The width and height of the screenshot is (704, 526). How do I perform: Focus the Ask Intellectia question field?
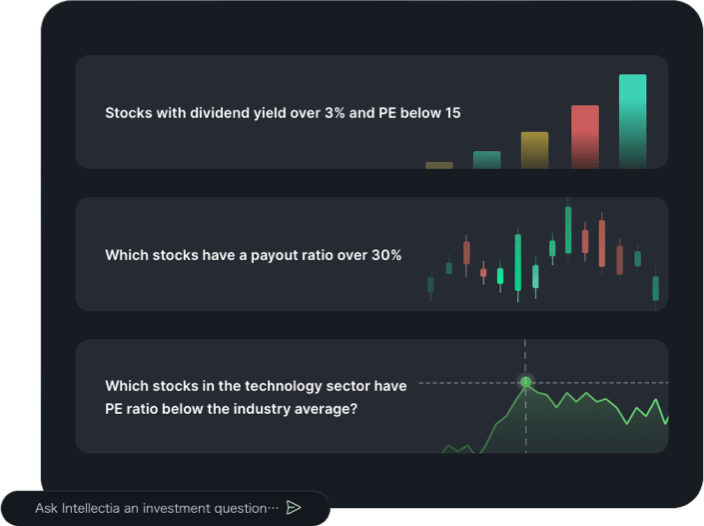[x=155, y=508]
